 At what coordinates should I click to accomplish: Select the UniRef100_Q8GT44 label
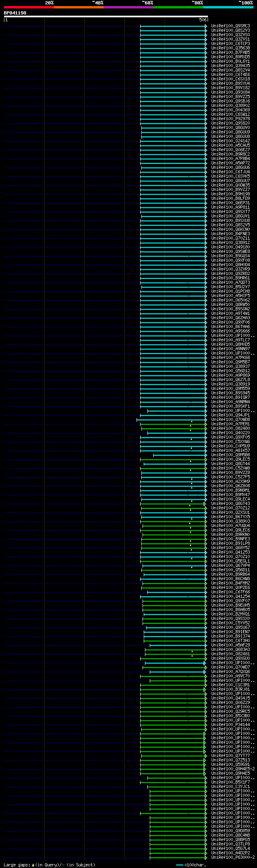point(230,464)
